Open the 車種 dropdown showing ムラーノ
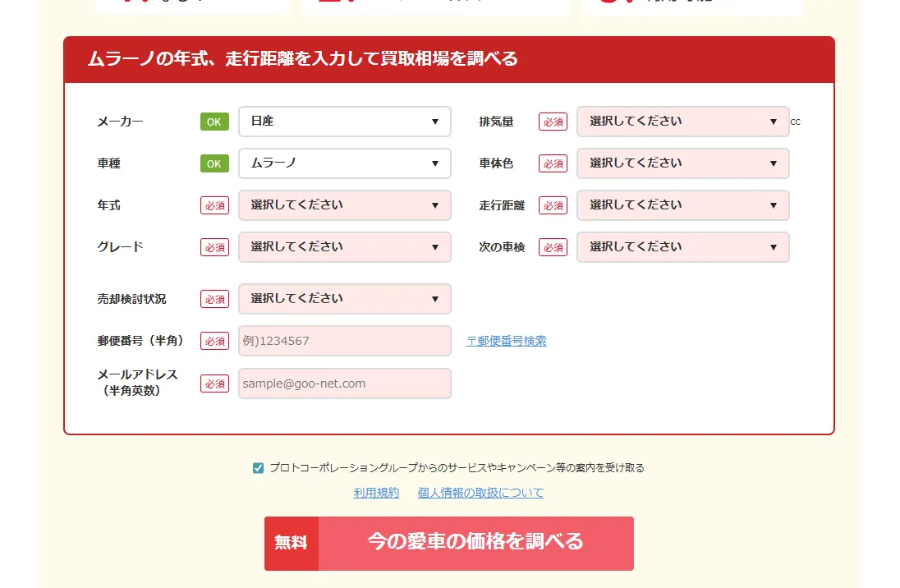Viewport: 900px width, 588px height. (x=344, y=163)
